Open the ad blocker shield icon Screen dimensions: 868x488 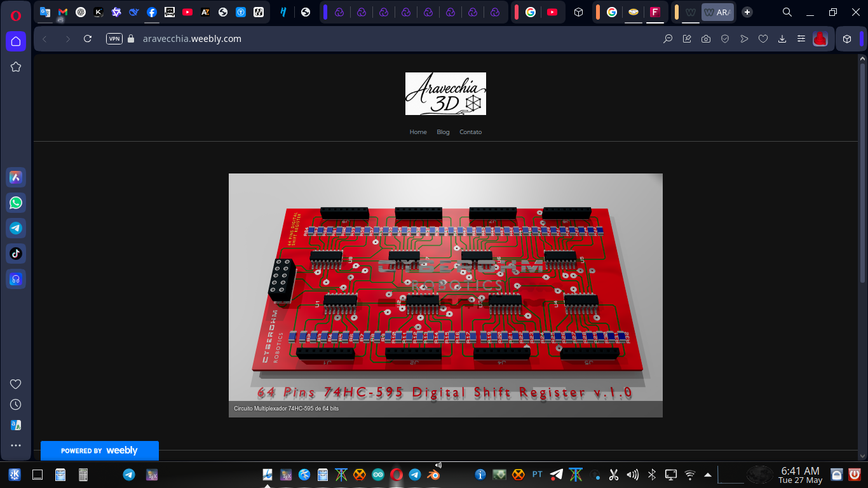pyautogui.click(x=725, y=39)
